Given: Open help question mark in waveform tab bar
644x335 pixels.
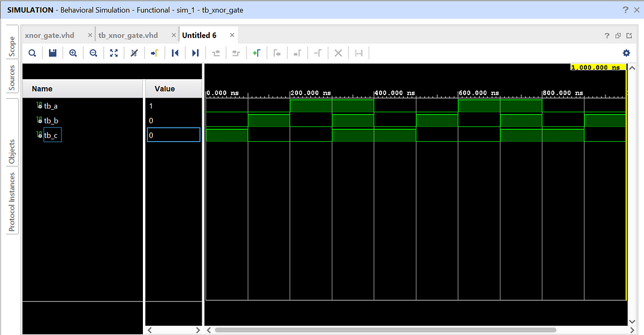Looking at the screenshot, I should coord(607,36).
